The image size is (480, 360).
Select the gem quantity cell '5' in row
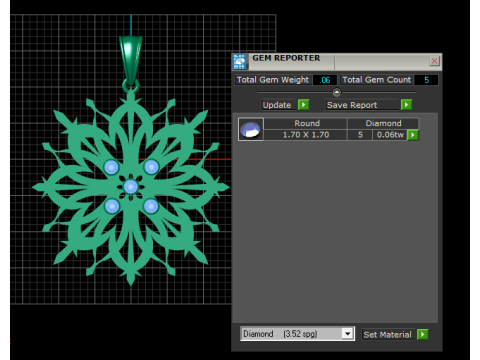click(x=360, y=135)
